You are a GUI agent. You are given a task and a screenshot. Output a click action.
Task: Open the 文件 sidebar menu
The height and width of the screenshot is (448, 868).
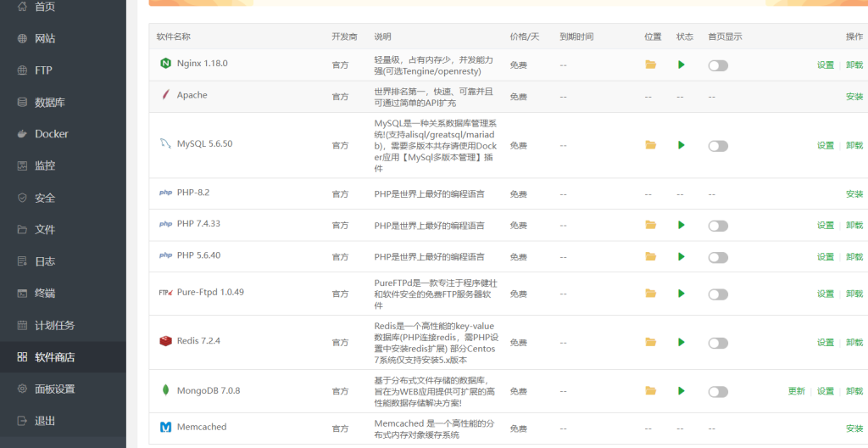pyautogui.click(x=63, y=229)
